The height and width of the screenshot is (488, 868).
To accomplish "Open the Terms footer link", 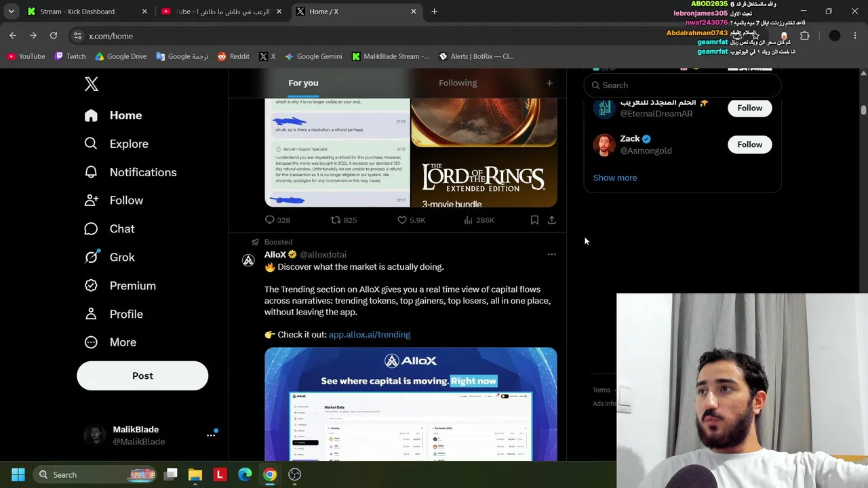I will tap(601, 390).
